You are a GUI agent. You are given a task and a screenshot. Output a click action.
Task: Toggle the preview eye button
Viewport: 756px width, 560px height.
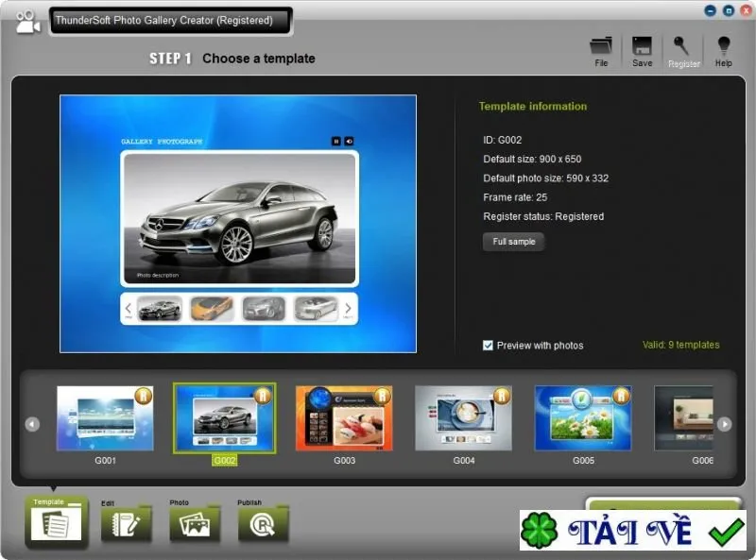[349, 142]
